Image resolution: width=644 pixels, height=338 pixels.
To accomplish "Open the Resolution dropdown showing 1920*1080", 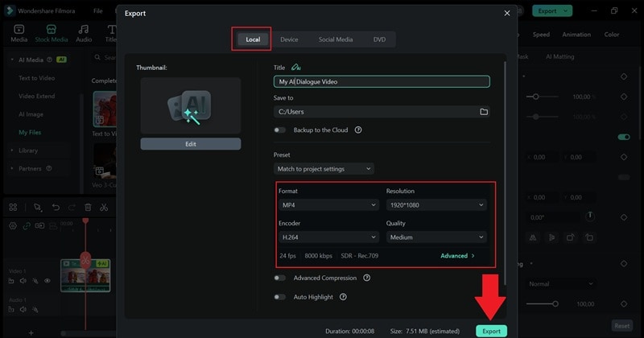I will point(436,205).
